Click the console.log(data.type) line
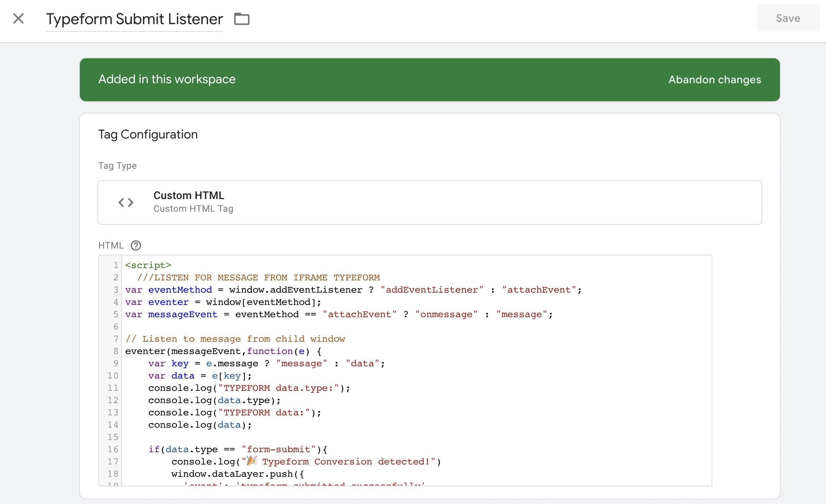826x504 pixels. coord(215,400)
